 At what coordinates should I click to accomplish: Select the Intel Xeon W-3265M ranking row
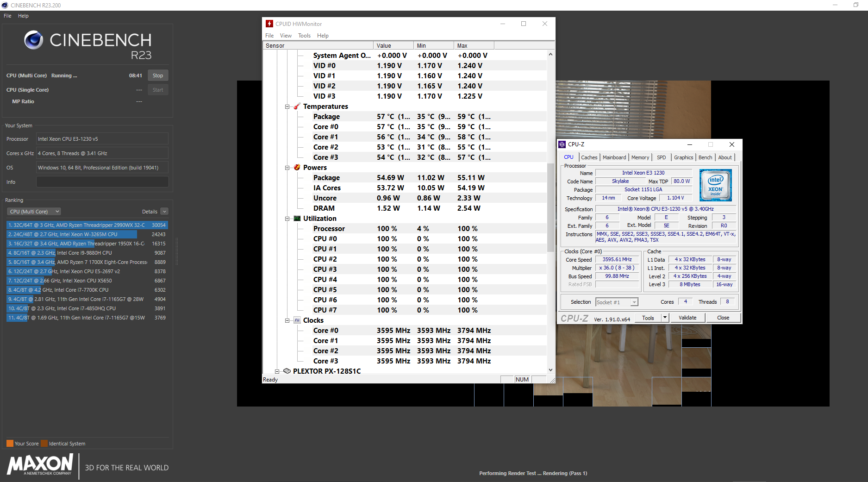coord(87,234)
